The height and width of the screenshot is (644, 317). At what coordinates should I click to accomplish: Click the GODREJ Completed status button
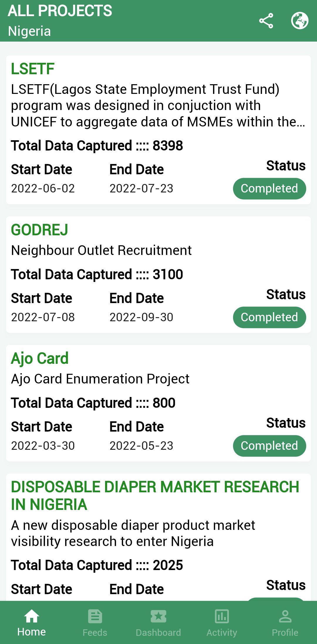pyautogui.click(x=269, y=317)
